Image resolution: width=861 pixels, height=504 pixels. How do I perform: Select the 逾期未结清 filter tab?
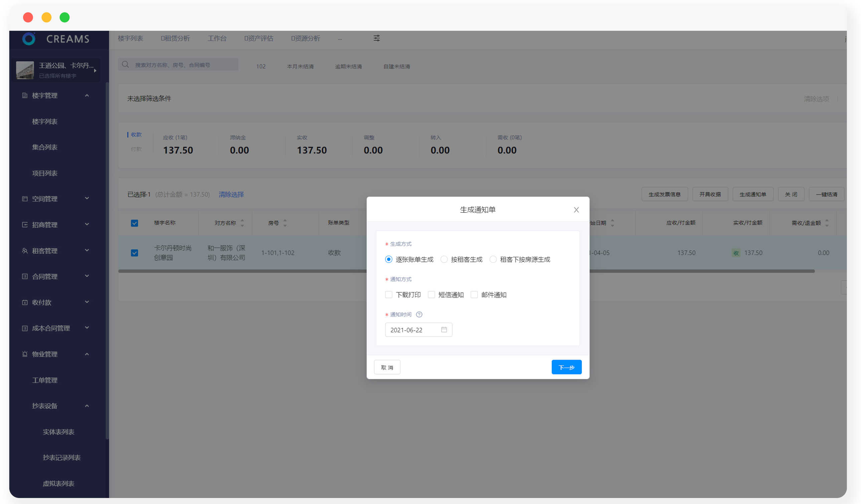pos(348,66)
